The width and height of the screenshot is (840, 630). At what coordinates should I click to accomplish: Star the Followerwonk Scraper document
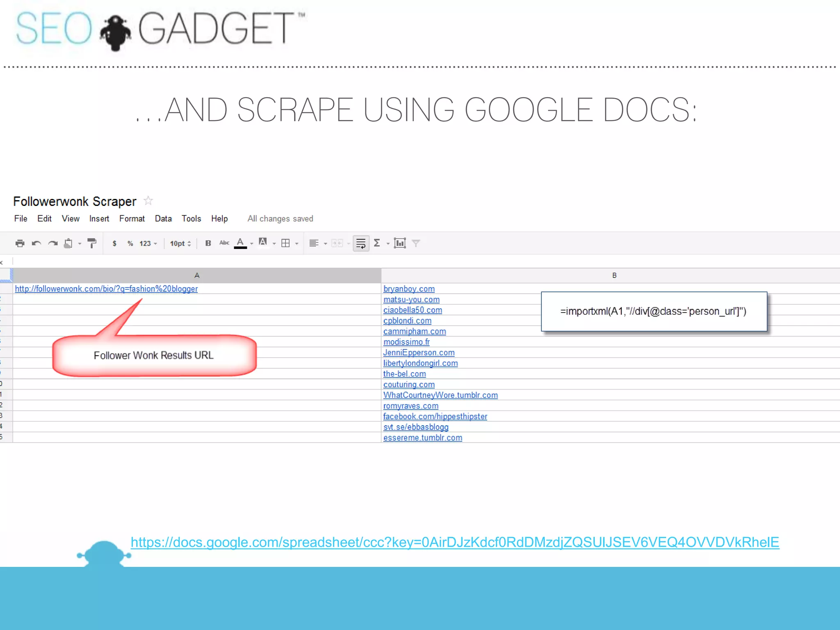148,201
